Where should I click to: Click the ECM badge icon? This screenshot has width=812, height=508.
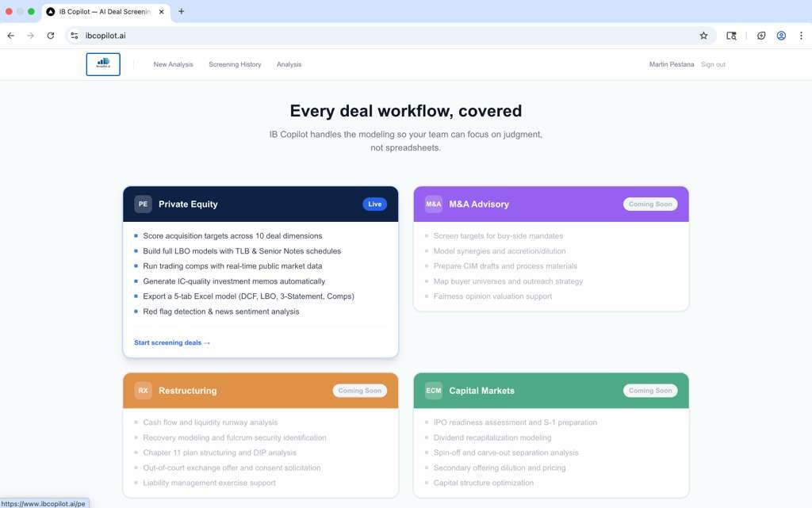tap(434, 391)
